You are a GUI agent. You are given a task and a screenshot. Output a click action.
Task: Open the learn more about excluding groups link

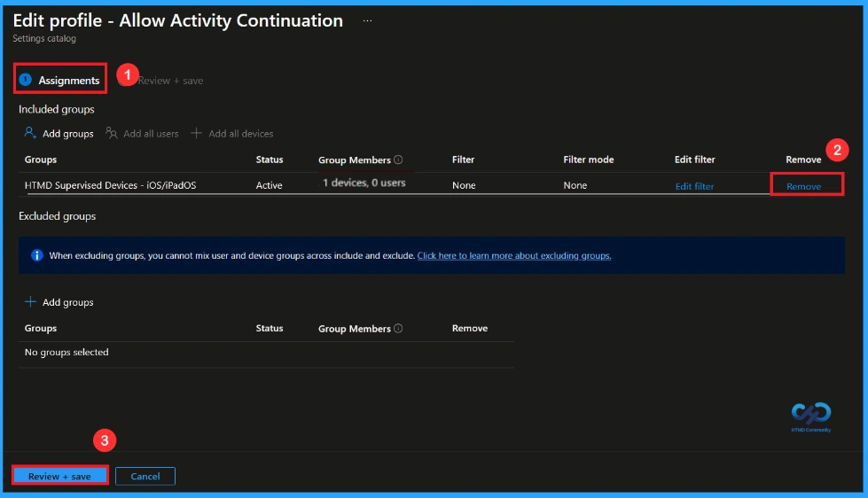(513, 255)
